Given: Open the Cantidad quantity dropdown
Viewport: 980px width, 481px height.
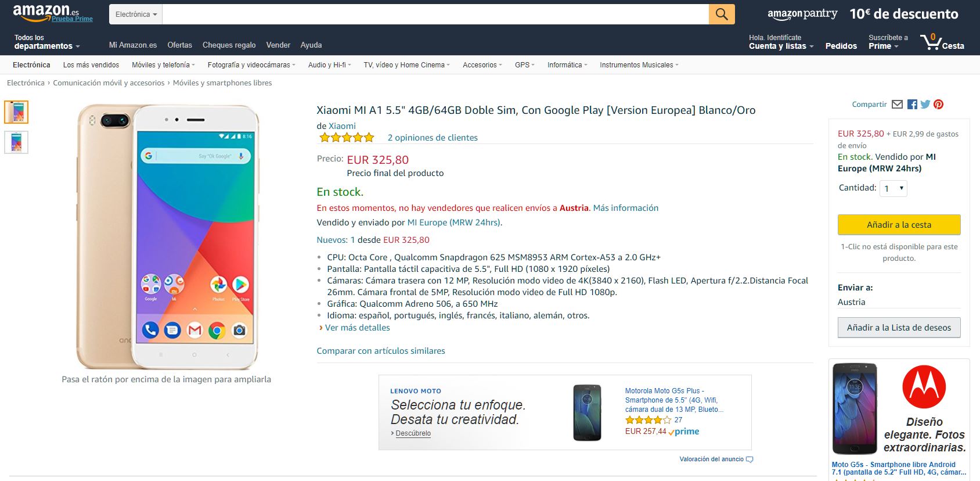Looking at the screenshot, I should click(893, 188).
